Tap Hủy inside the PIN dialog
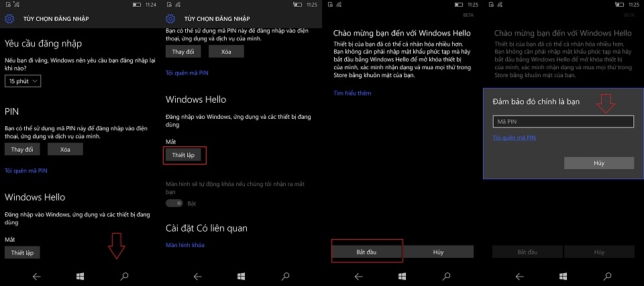 pyautogui.click(x=599, y=163)
